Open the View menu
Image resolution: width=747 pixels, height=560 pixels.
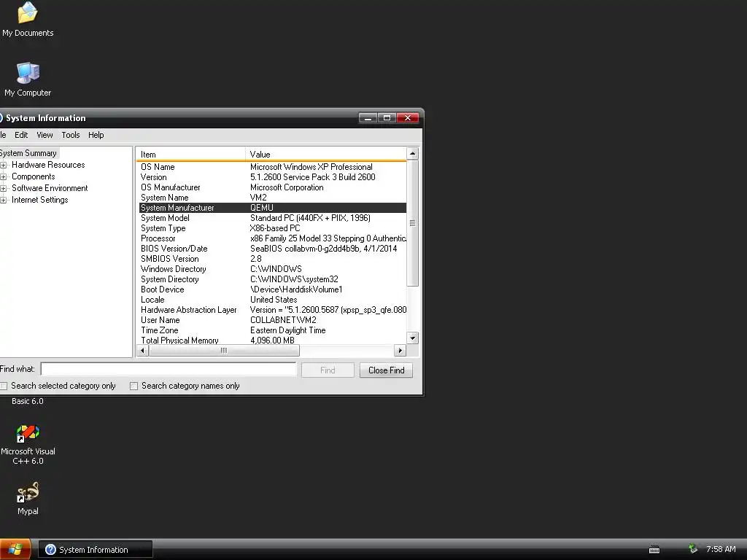click(x=44, y=135)
